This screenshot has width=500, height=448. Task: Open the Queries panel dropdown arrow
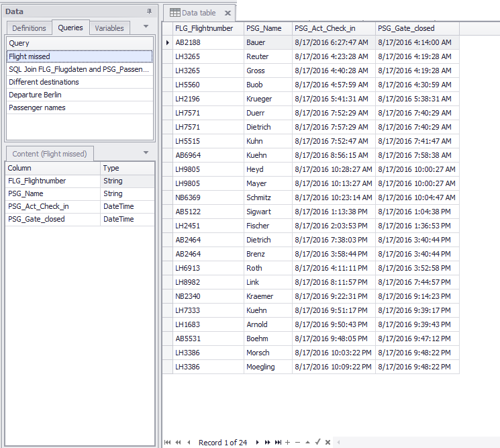click(x=146, y=26)
